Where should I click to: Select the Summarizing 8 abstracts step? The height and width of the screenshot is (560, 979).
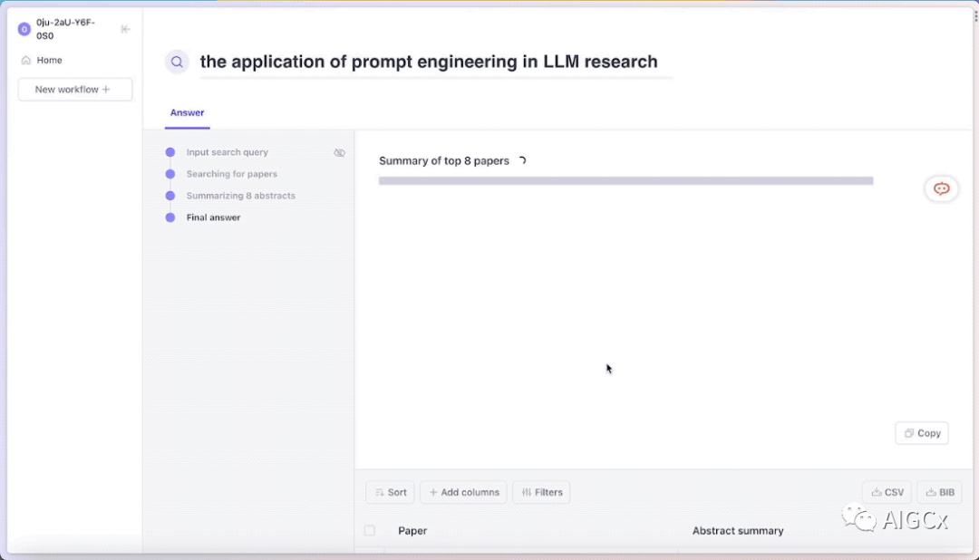[x=240, y=196]
